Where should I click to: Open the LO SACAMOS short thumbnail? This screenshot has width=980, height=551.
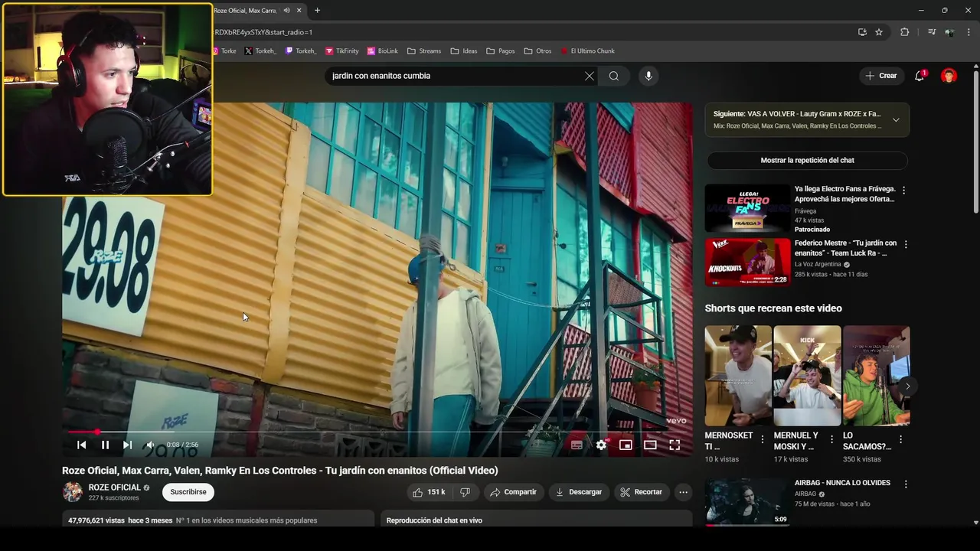tap(877, 376)
